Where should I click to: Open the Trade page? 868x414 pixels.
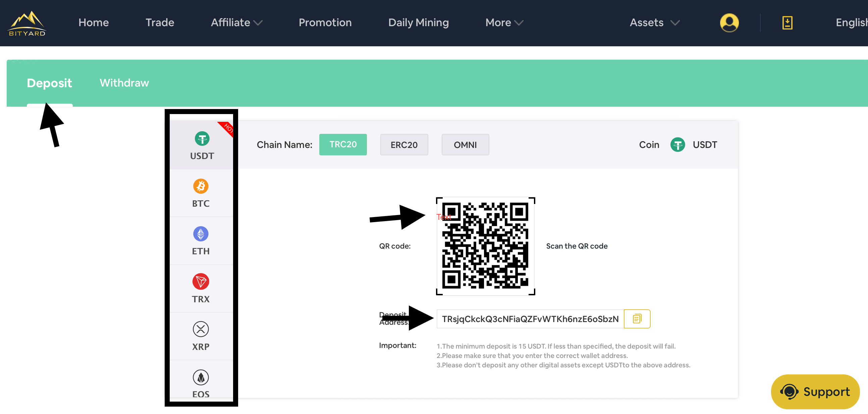[x=160, y=22]
